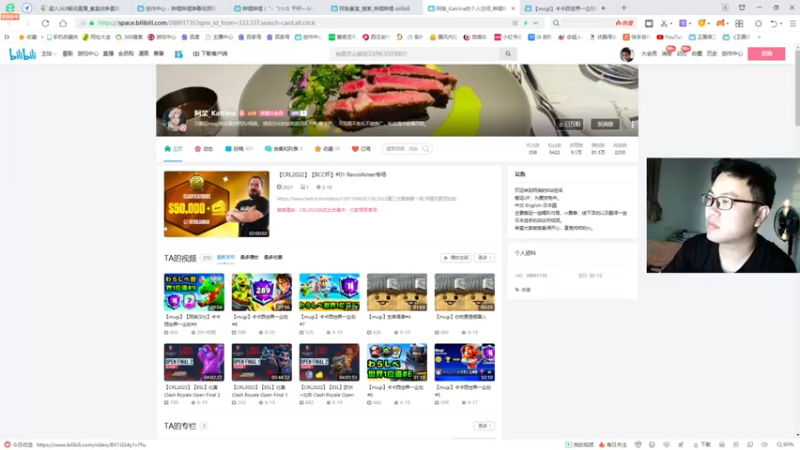
Task: Click the space search input field
Action: pos(402,149)
